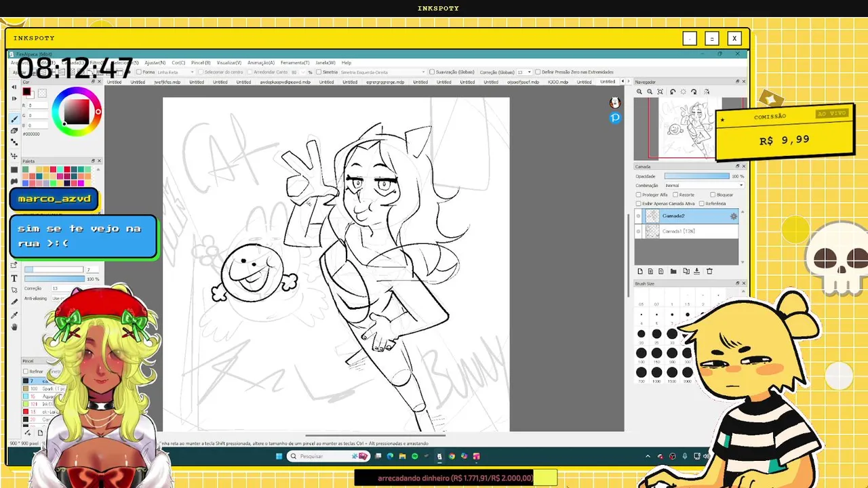Open Animação(A) menu
Image resolution: width=868 pixels, height=488 pixels.
tap(261, 62)
